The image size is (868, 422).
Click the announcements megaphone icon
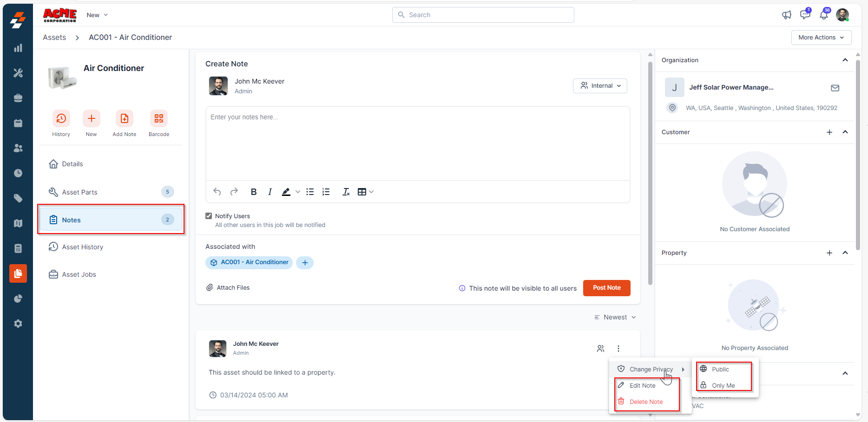coord(786,15)
